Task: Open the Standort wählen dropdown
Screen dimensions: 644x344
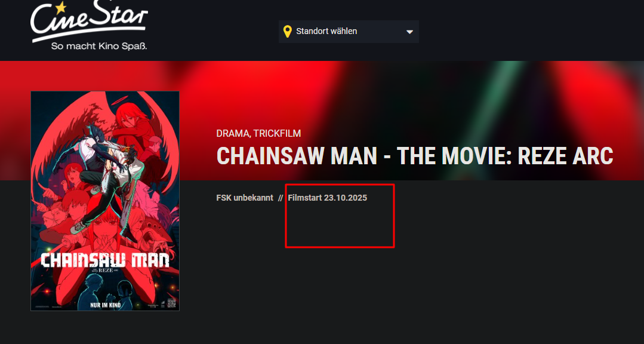Action: (x=349, y=31)
